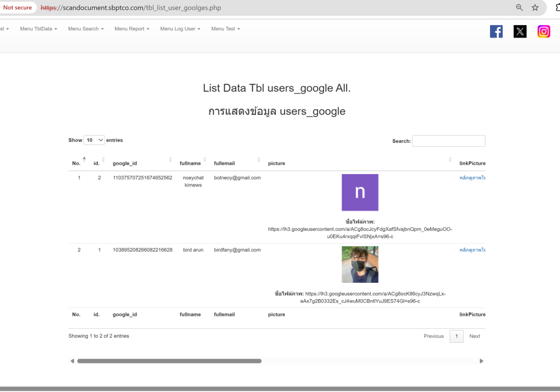Bookmark this page with the star icon
Viewport: 560px width, 392px height.
(x=535, y=8)
